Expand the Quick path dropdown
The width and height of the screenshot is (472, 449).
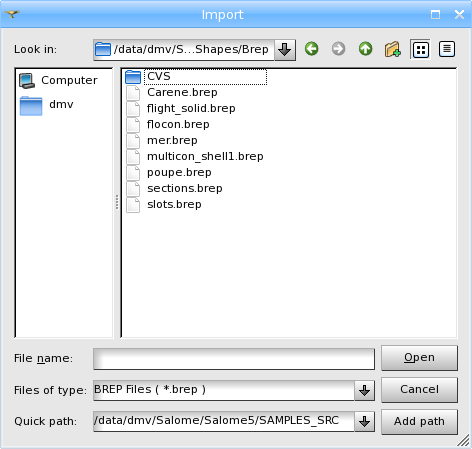pyautogui.click(x=364, y=421)
